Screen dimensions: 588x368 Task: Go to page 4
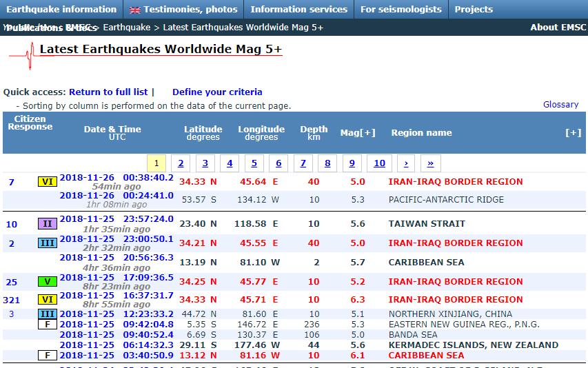click(x=230, y=163)
